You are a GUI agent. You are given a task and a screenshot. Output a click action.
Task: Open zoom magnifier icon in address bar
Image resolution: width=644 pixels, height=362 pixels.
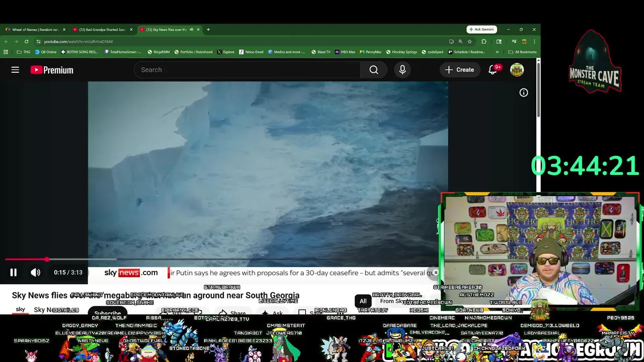460,42
